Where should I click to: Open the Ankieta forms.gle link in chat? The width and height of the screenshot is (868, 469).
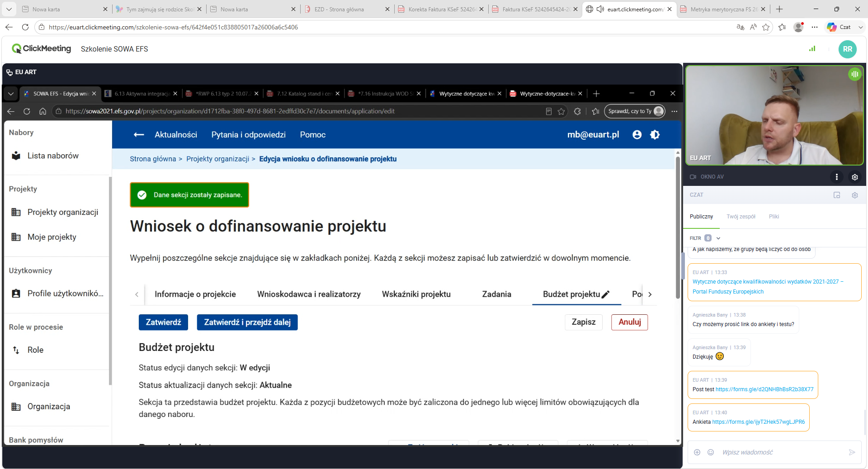(x=759, y=422)
